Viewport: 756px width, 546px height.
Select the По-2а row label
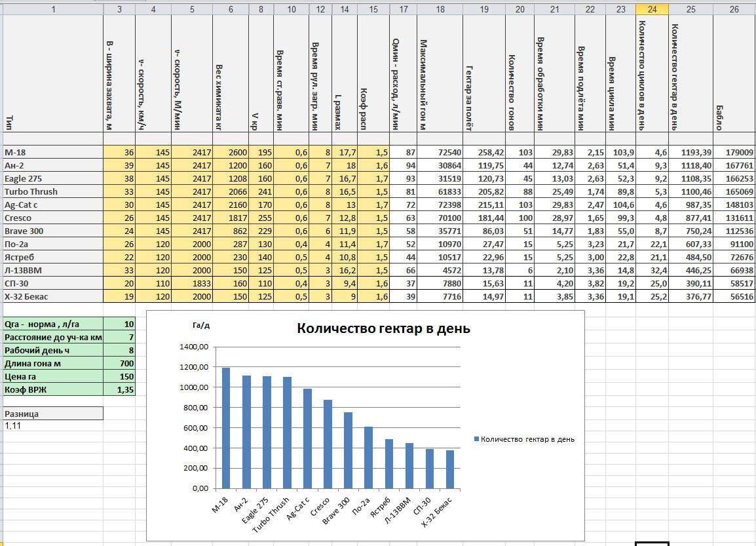53,244
